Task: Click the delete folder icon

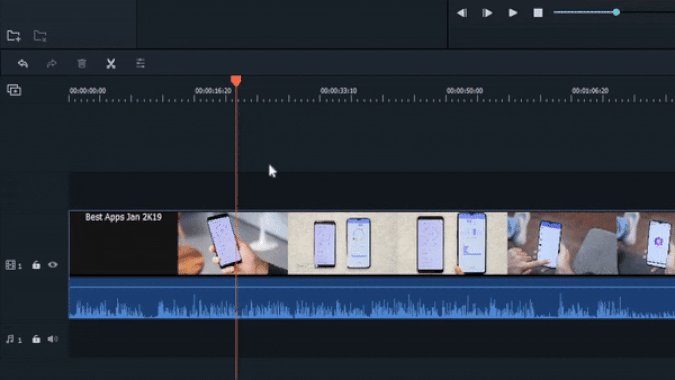Action: (40, 36)
